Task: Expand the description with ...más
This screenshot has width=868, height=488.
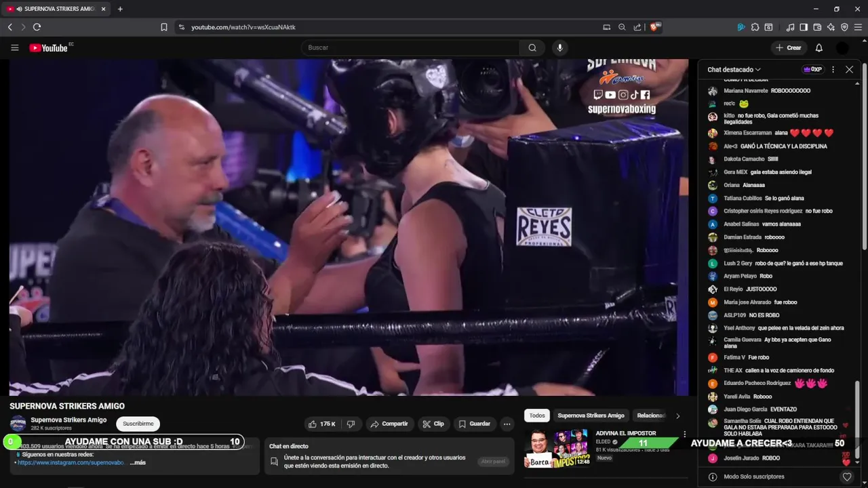Action: 138,462
